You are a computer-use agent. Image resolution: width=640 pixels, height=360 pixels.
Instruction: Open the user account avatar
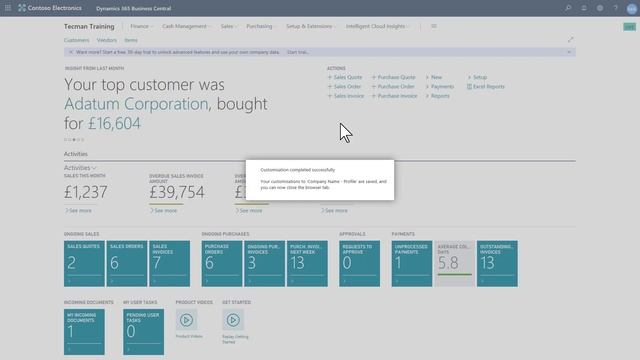click(631, 8)
